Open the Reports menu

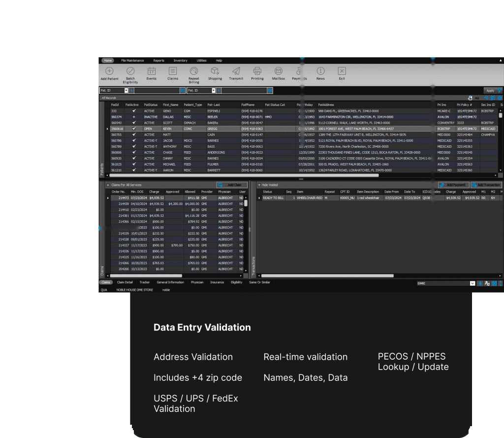click(158, 61)
